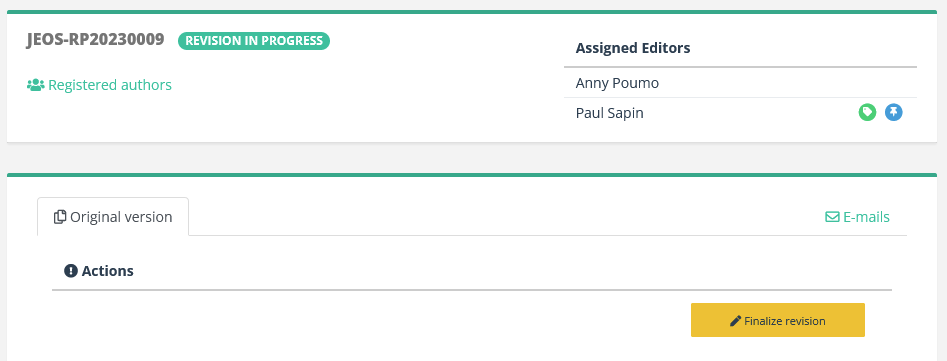The width and height of the screenshot is (947, 361).
Task: Click the manuscript ID JEOS-RP20230009
Action: click(x=95, y=40)
